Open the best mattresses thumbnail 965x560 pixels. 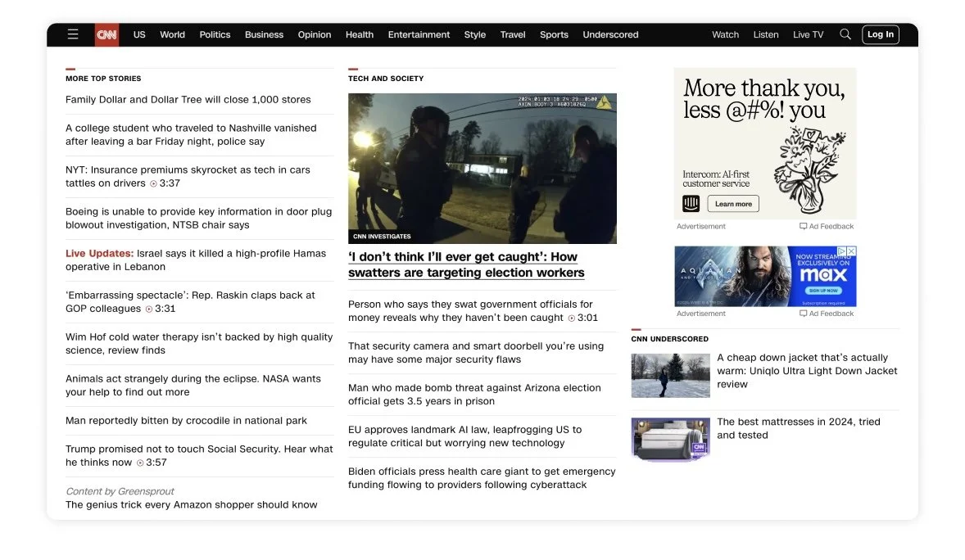670,440
